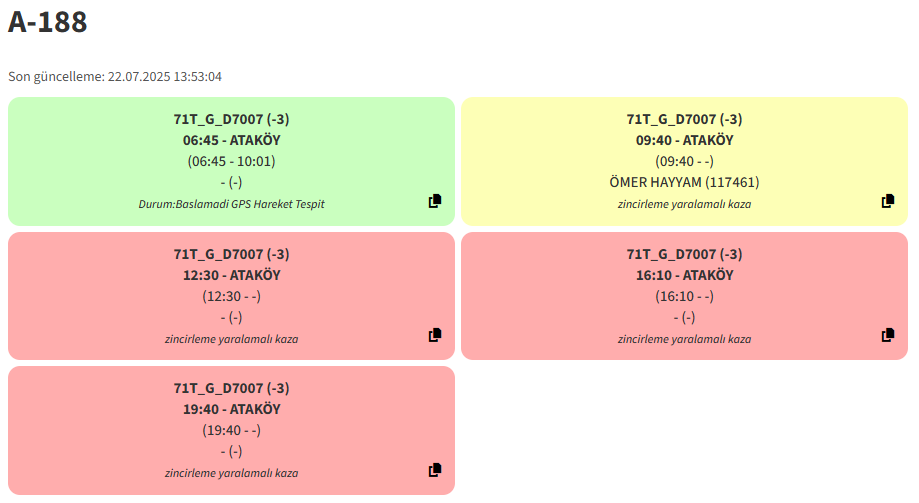Copy the 12:30 ATAKÖY trip details
The width and height of the screenshot is (919, 503).
[435, 335]
